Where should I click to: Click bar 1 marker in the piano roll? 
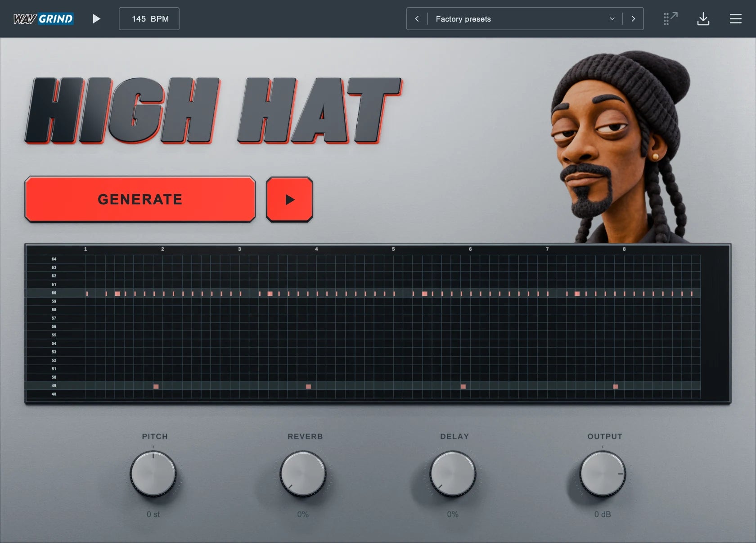(85, 249)
